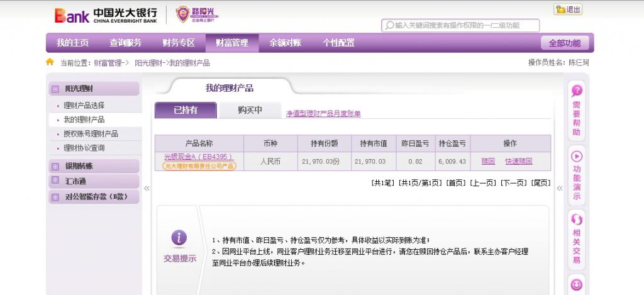
Task: Click the 快速赎回 link
Action: point(518,161)
